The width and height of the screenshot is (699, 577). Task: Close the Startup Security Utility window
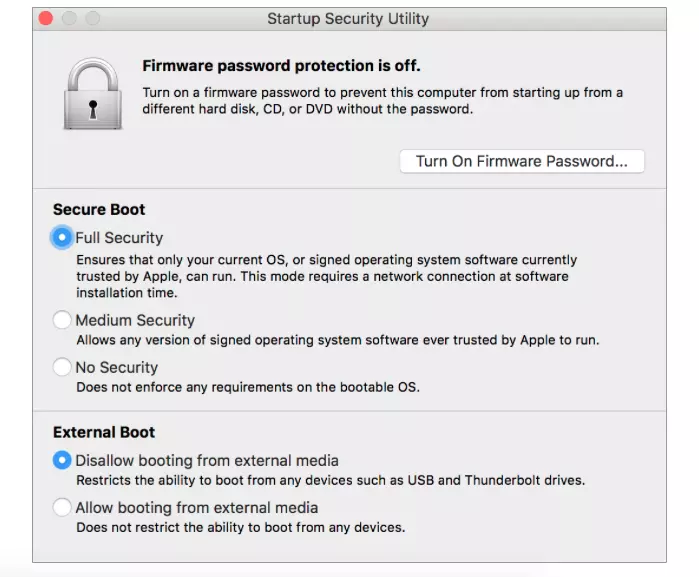pos(45,18)
